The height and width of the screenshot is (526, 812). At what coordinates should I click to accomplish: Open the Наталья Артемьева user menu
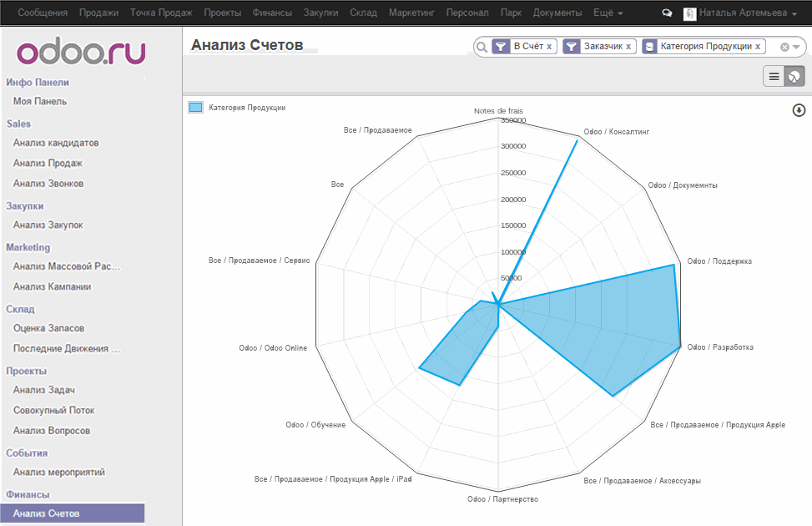tap(748, 13)
